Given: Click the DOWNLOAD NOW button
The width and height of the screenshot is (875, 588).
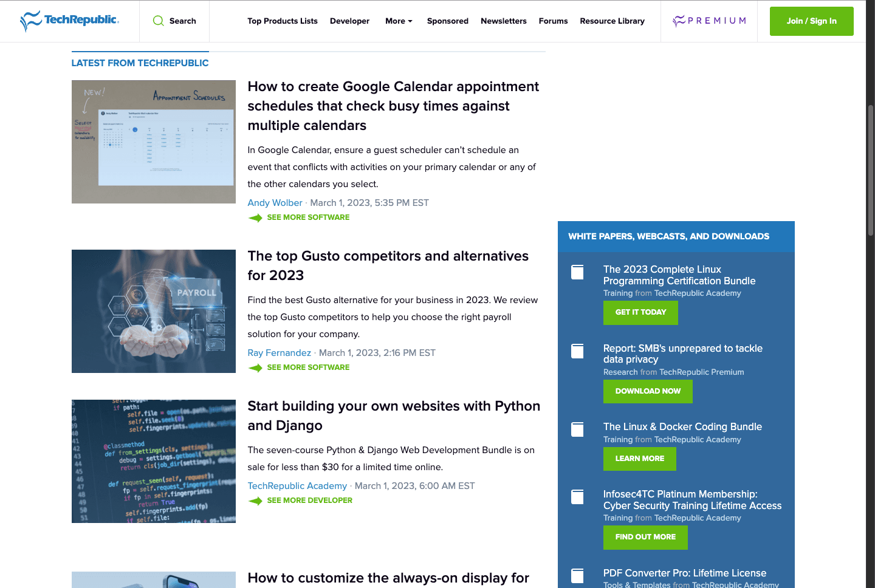Looking at the screenshot, I should tap(648, 392).
